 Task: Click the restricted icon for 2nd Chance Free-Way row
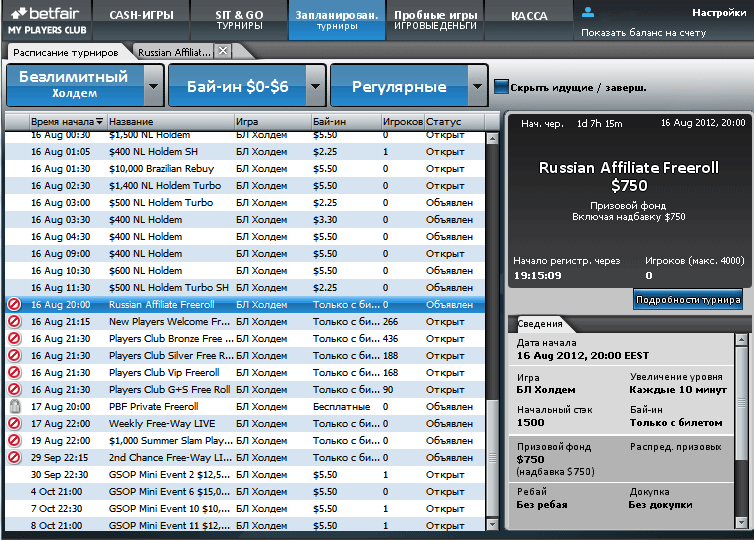(x=14, y=457)
